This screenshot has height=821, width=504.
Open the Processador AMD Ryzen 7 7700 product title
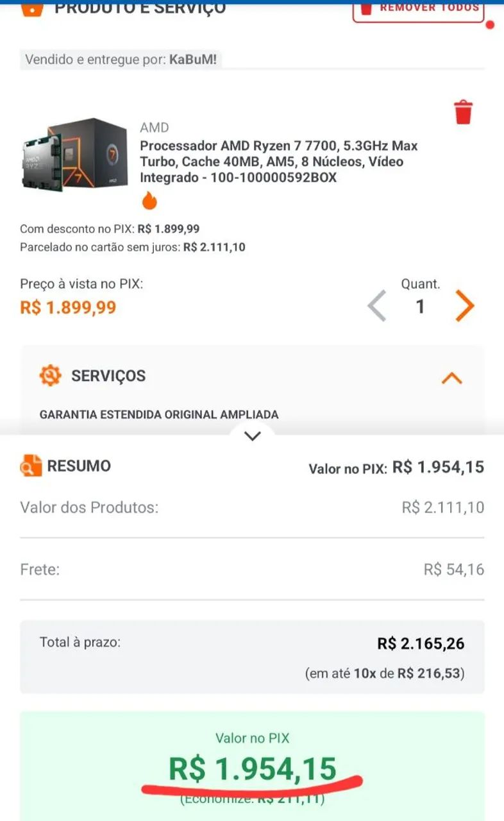tap(278, 162)
